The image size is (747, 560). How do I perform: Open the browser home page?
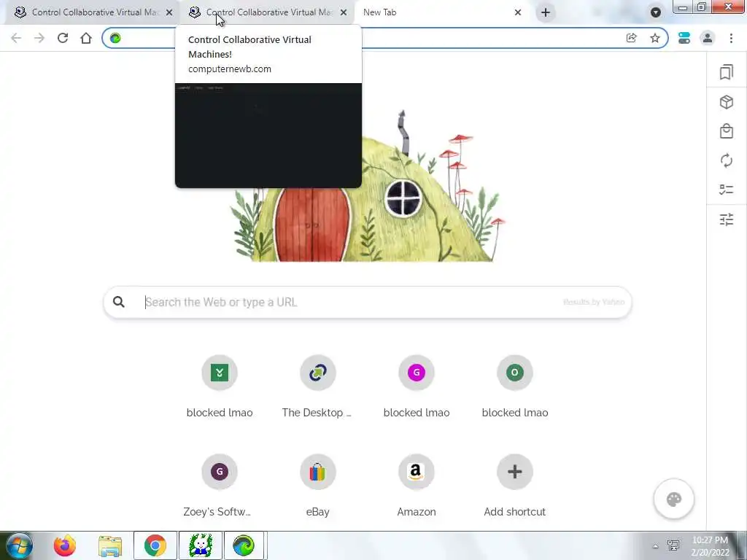click(x=86, y=38)
